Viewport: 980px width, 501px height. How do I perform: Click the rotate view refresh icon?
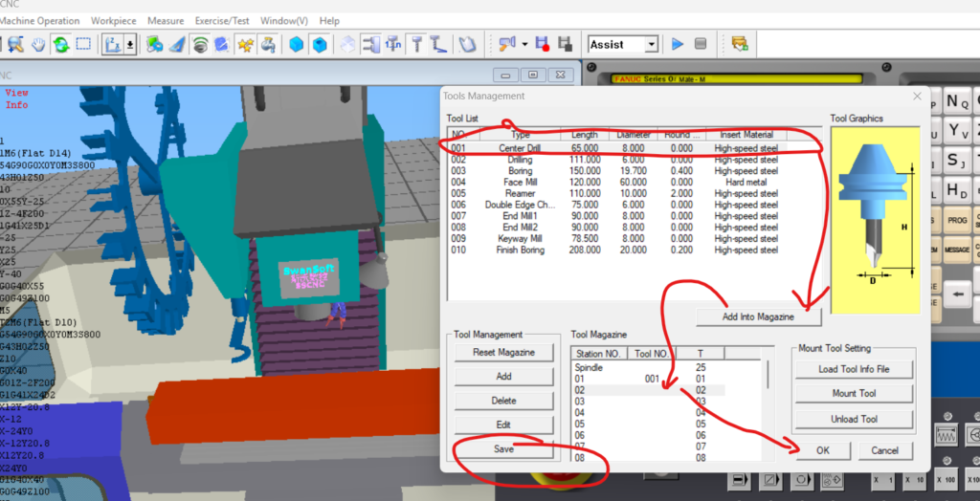(x=61, y=45)
